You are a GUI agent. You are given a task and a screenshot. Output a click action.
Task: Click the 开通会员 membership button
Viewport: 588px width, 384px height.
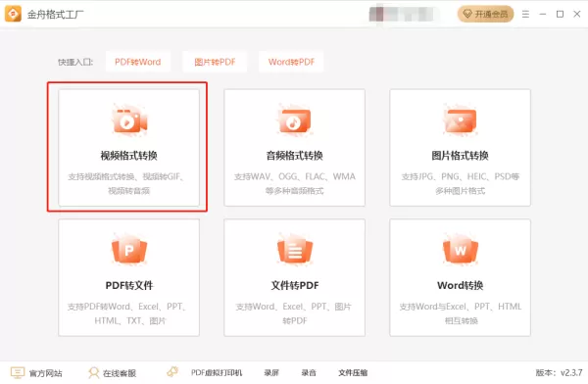485,15
